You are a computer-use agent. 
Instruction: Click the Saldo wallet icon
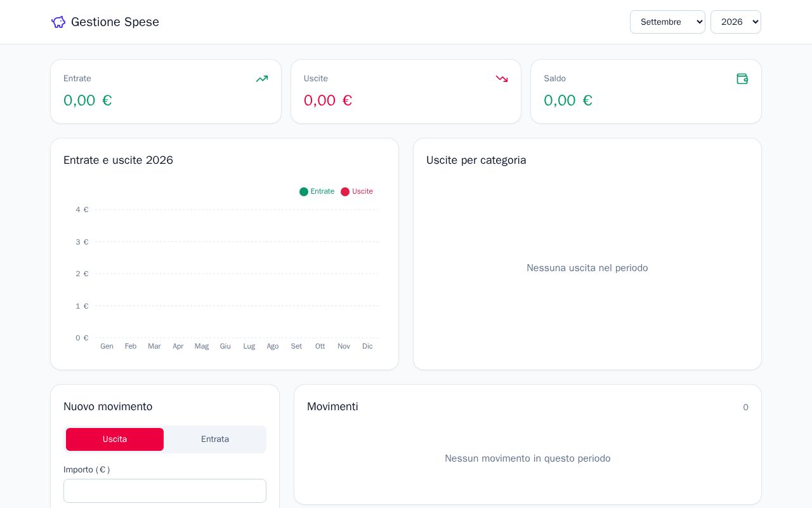[742, 79]
